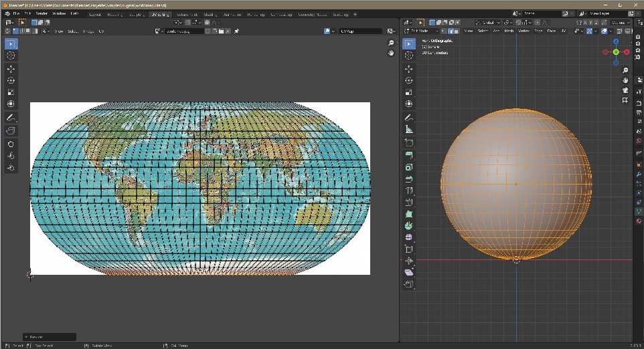Image resolution: width=644 pixels, height=349 pixels.
Task: Switch to Layout workspace tab
Action: (x=95, y=14)
